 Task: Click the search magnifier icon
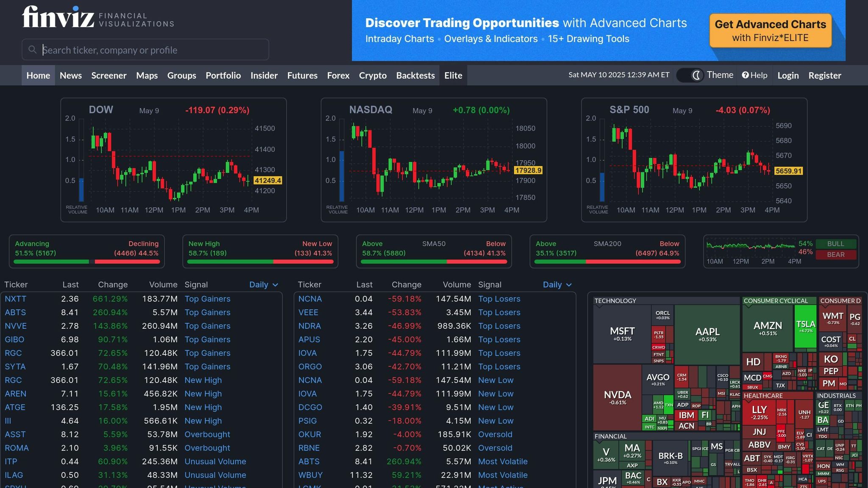(32, 50)
